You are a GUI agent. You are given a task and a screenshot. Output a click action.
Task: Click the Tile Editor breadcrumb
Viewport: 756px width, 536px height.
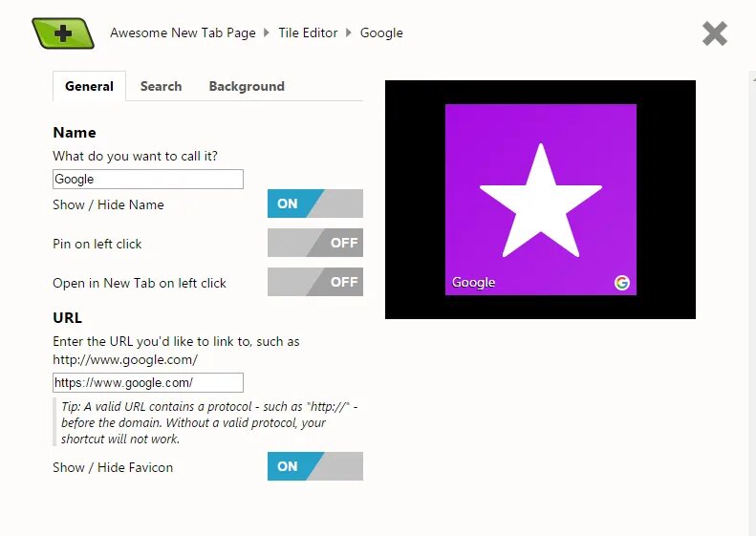click(308, 32)
